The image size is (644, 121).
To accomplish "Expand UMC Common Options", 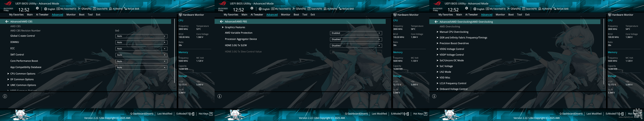I will (x=23, y=85).
